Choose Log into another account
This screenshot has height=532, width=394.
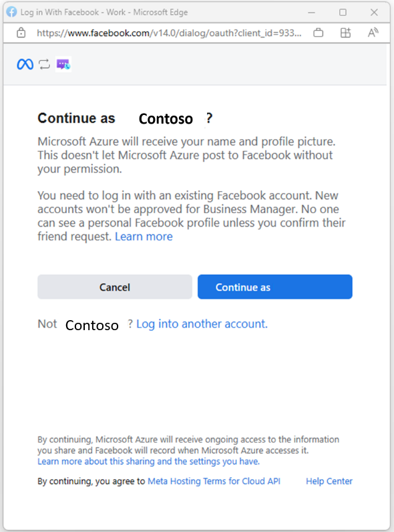click(x=202, y=324)
